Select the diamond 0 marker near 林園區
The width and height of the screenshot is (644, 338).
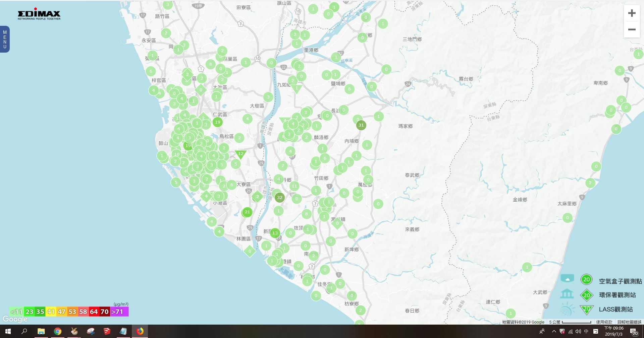(x=250, y=251)
